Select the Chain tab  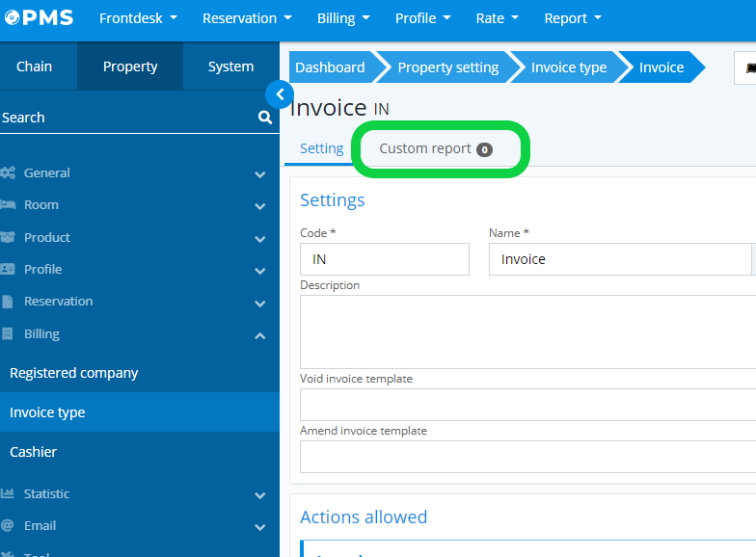35,66
